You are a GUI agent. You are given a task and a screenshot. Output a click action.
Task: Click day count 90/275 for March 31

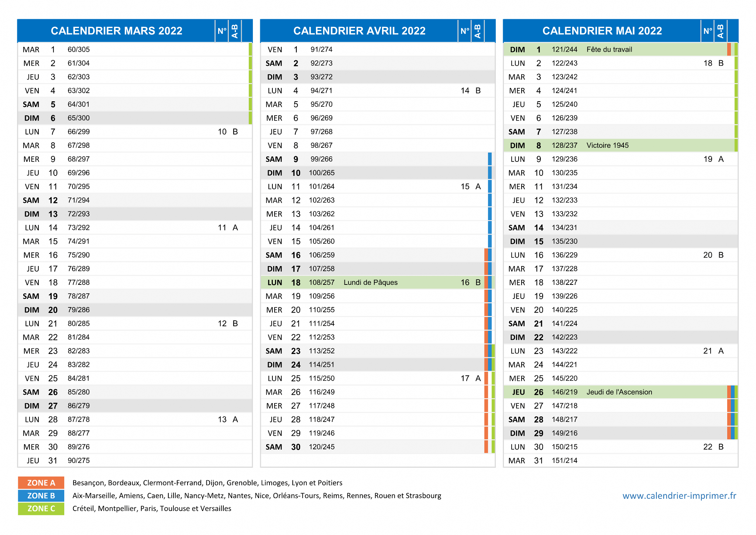(79, 460)
